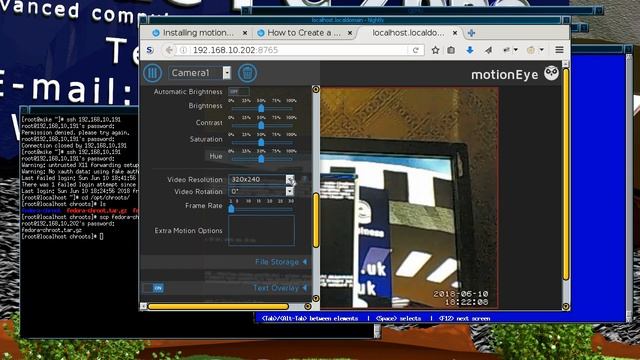Screen dimensions: 640x360
Task: Click the site info icon in address bar
Action: pyautogui.click(x=183, y=50)
